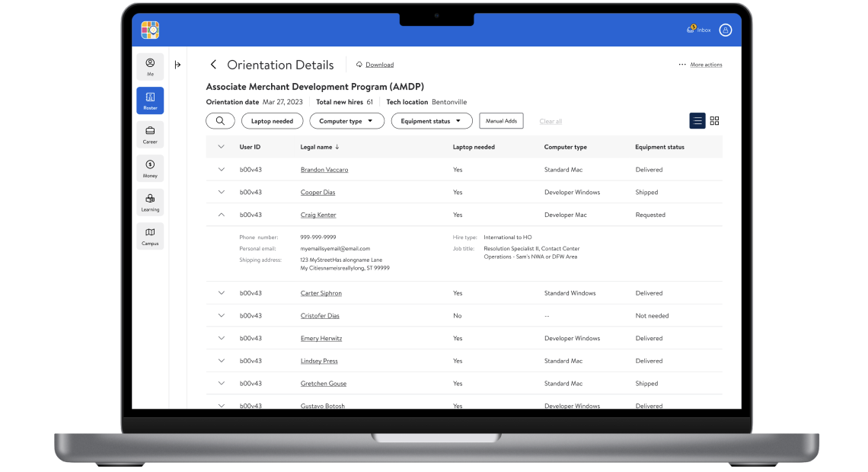Open the search field
Image resolution: width=868 pixels, height=472 pixels.
[x=220, y=120]
